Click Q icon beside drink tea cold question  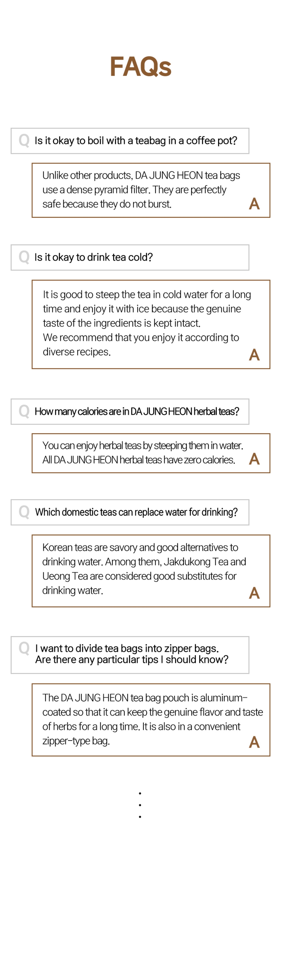pyautogui.click(x=24, y=257)
